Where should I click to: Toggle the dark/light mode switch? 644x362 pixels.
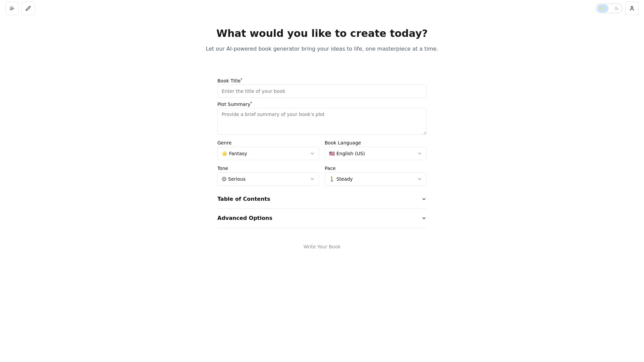click(609, 8)
